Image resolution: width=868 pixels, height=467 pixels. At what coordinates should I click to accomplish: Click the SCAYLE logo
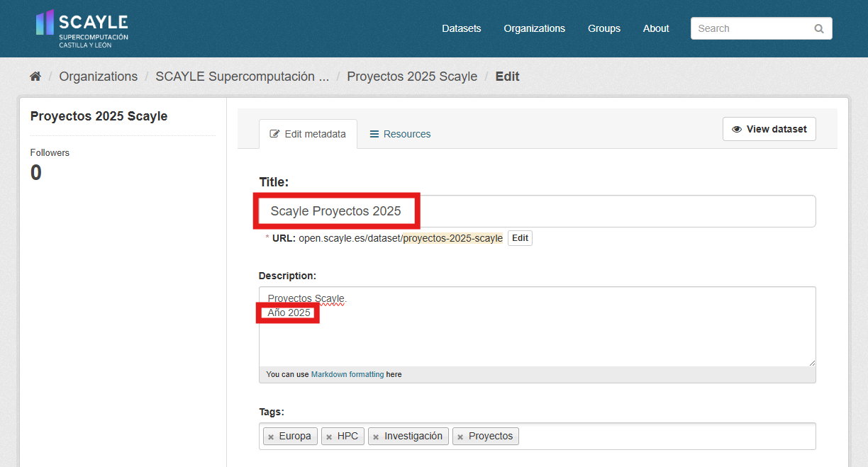click(x=82, y=28)
